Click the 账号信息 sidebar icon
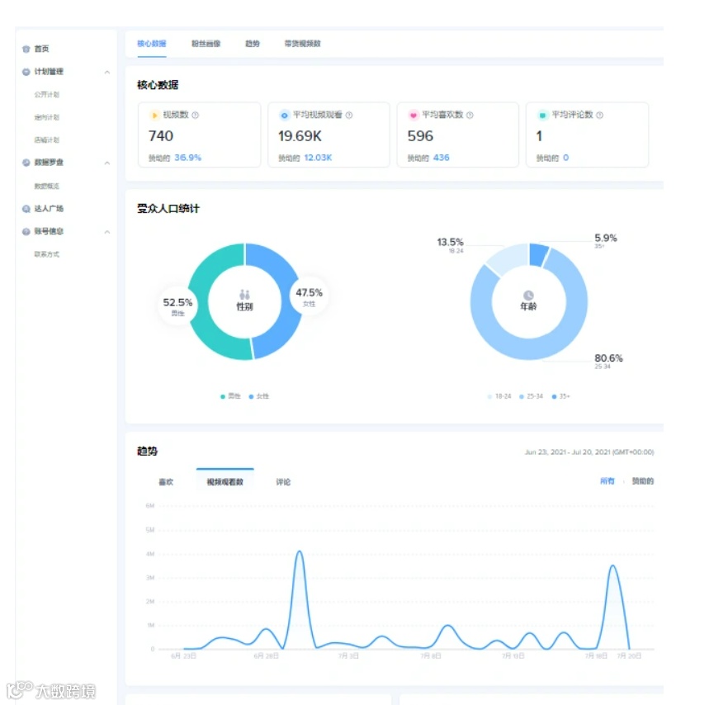The width and height of the screenshot is (728, 705). coord(26,231)
